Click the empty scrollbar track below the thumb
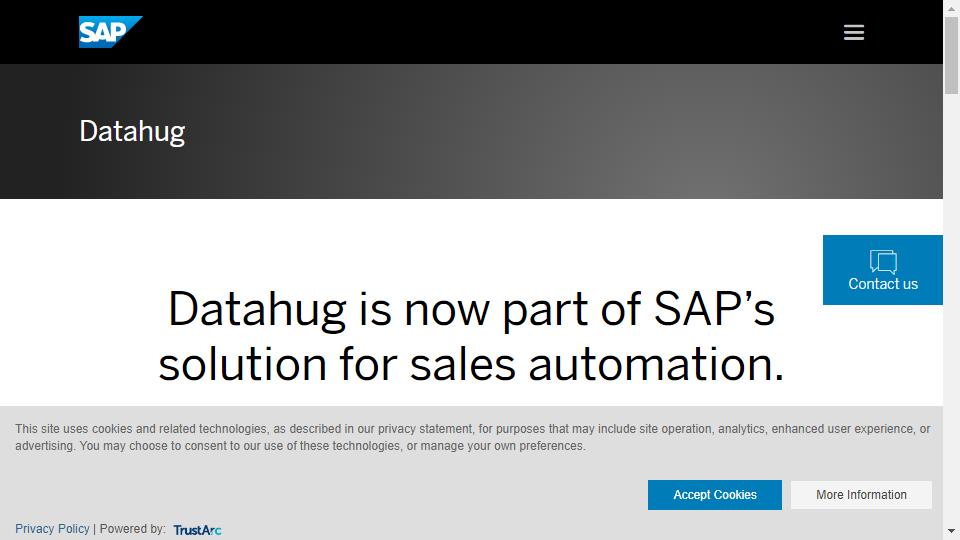The image size is (960, 540). click(951, 306)
